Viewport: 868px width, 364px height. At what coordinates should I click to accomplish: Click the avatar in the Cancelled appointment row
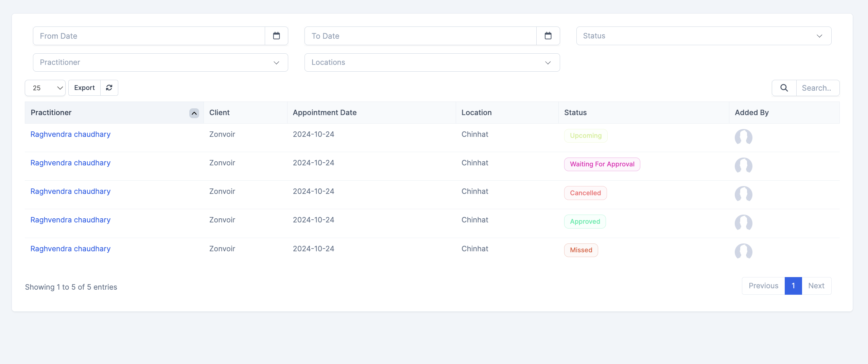click(744, 195)
